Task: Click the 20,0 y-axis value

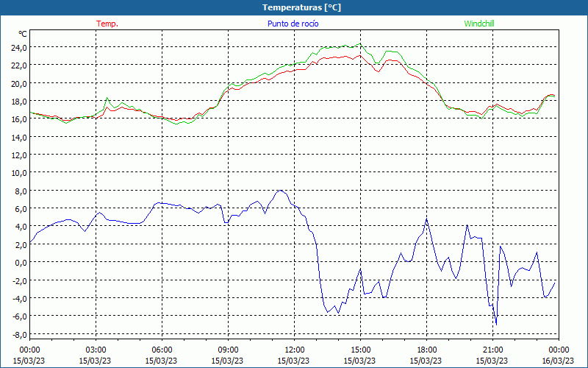Action: point(19,83)
